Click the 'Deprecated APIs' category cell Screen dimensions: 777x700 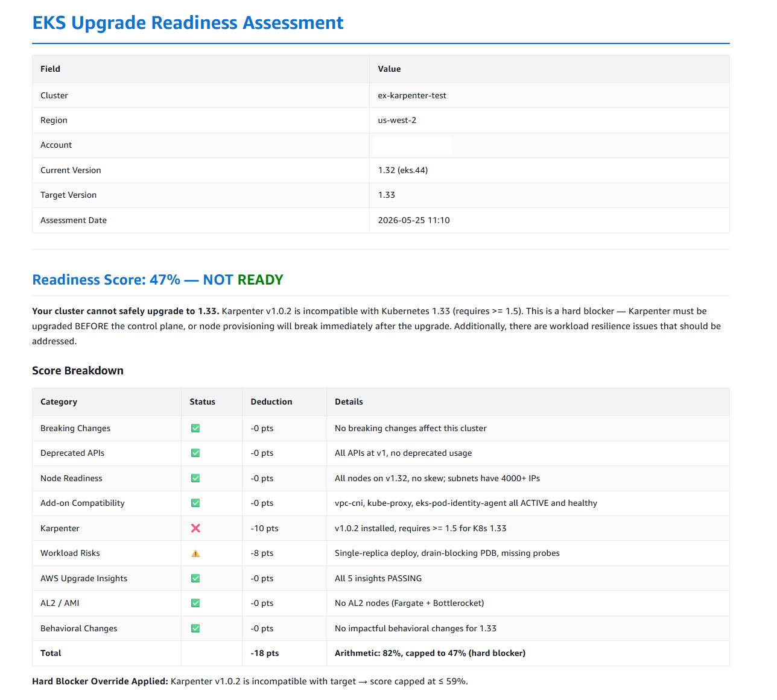pos(72,453)
